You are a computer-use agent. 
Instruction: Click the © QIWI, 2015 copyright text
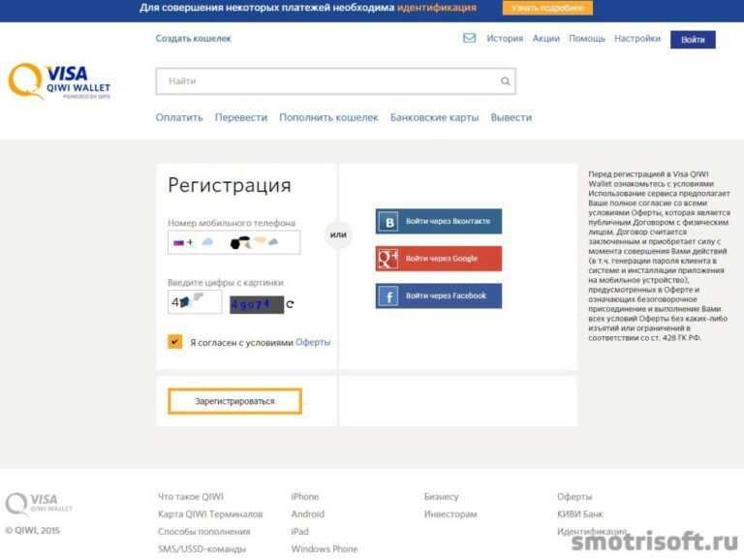click(x=33, y=531)
